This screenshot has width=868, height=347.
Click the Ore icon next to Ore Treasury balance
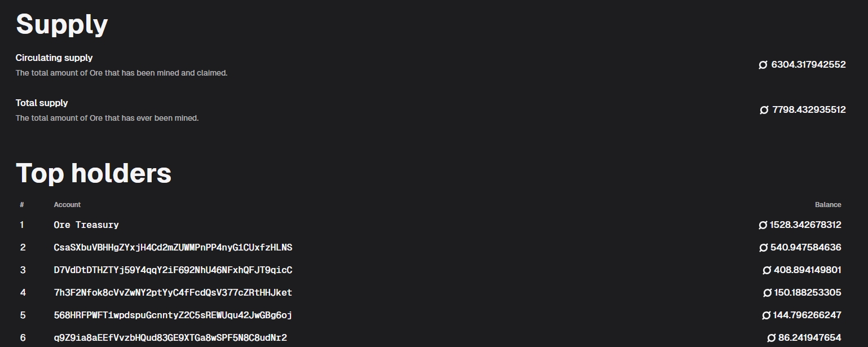point(763,225)
